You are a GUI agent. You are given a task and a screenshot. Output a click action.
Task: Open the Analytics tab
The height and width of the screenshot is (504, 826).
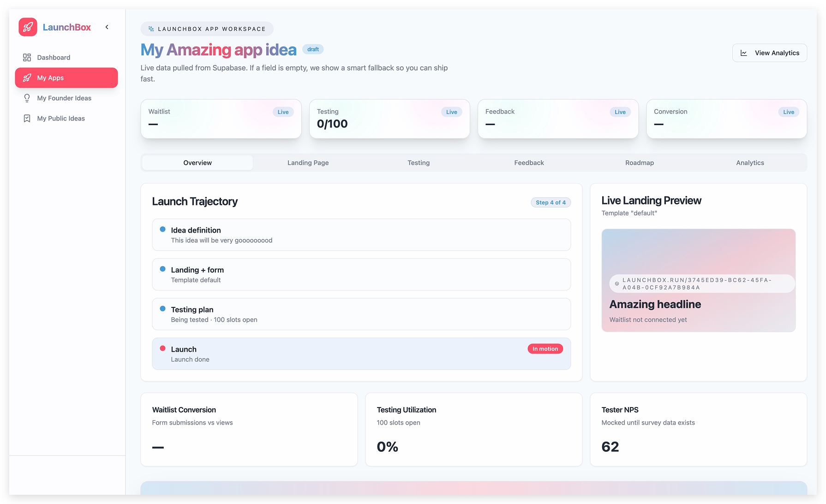[x=750, y=162]
